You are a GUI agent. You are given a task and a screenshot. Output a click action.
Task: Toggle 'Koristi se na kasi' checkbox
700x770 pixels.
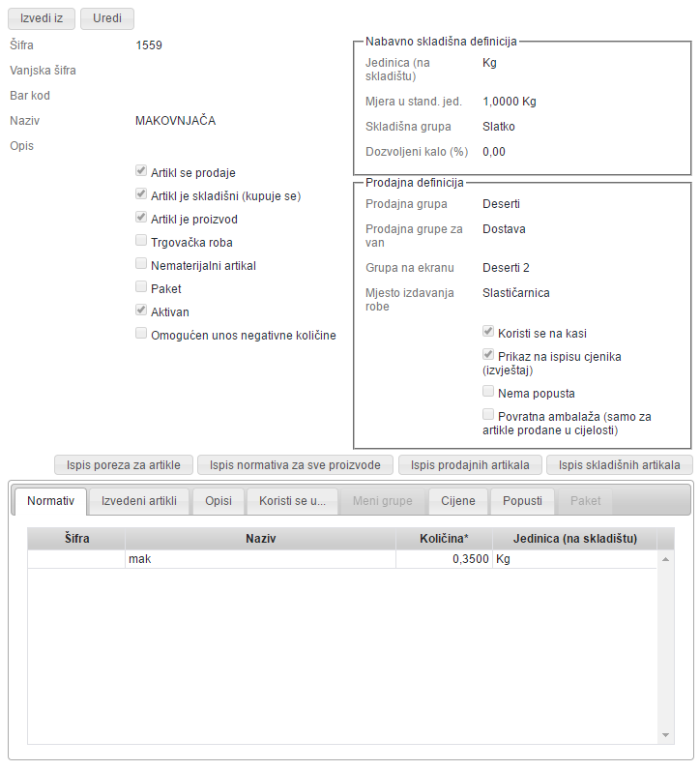[x=488, y=332]
